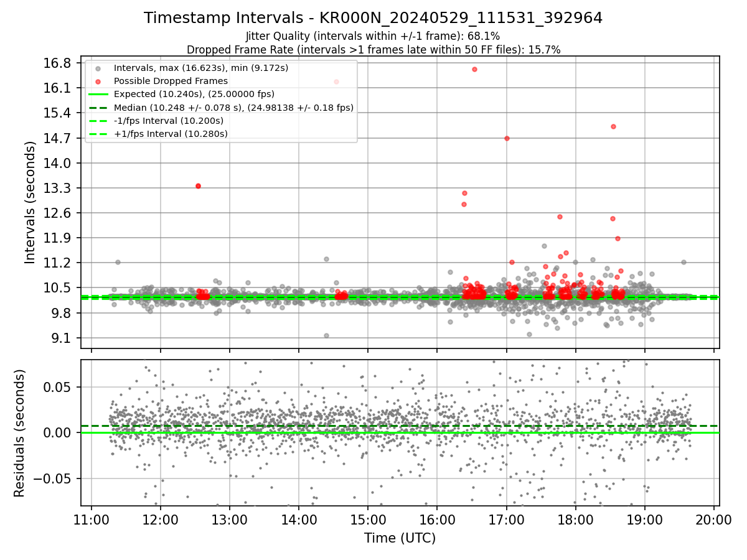Screen dimensions: 747x560
Task: Click legend entry "+1/fps Interval (10.280s)"
Action: pos(171,134)
